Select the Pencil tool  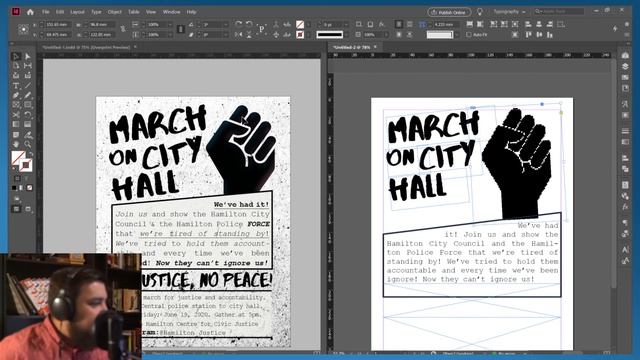tap(27, 96)
